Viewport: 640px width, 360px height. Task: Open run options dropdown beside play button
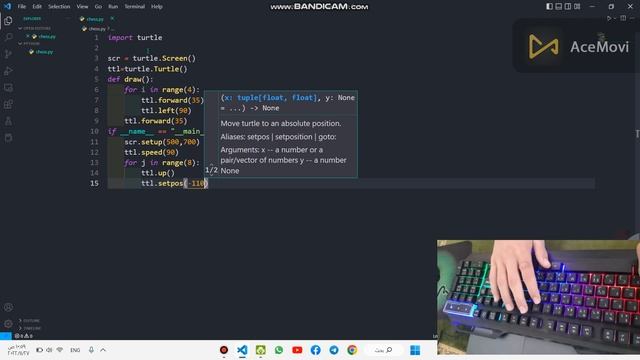(x=615, y=18)
